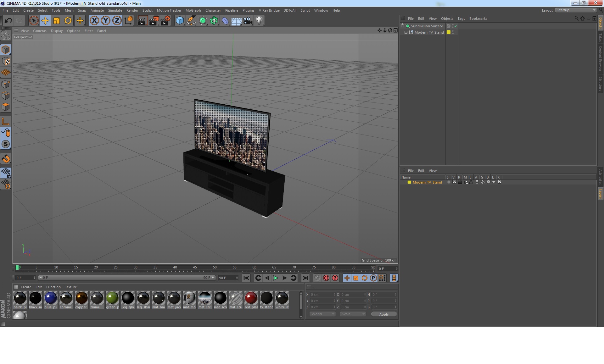
Task: Select the blue_pla material swatch
Action: tap(51, 300)
